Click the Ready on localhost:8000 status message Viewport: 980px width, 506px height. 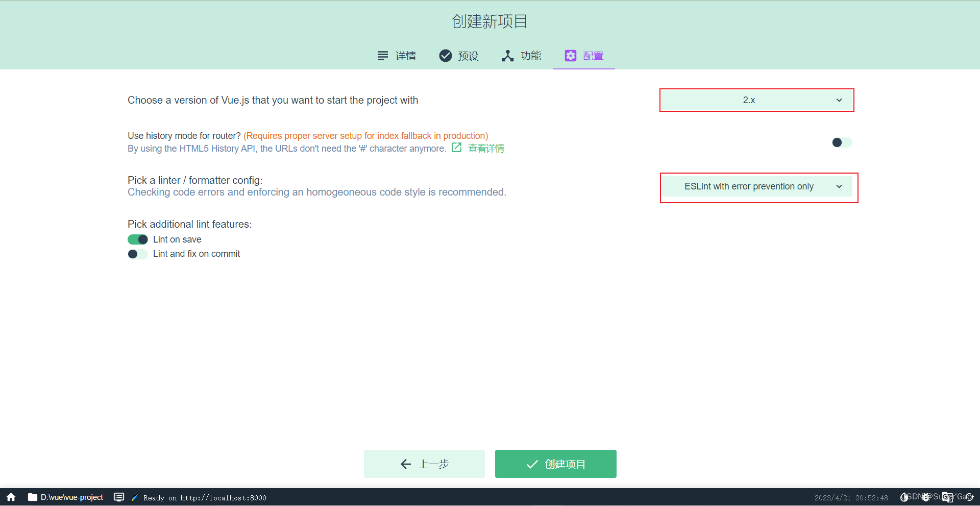[x=205, y=498]
